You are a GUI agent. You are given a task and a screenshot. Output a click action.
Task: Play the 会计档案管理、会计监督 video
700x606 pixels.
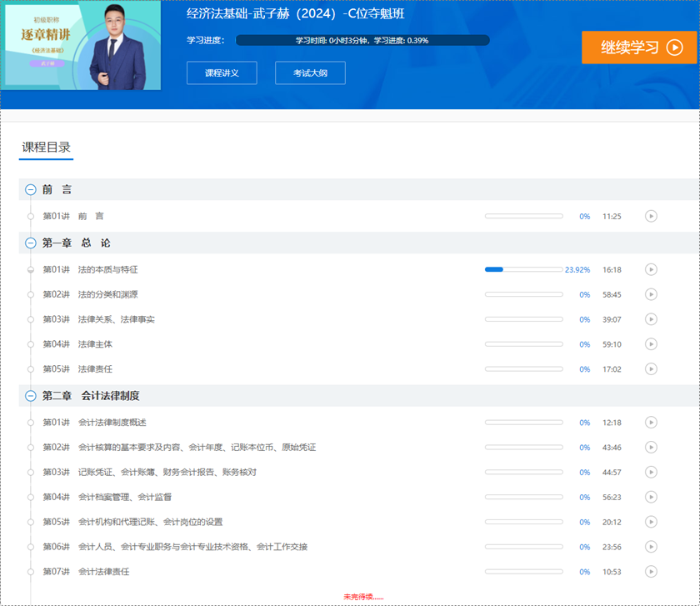pyautogui.click(x=651, y=497)
